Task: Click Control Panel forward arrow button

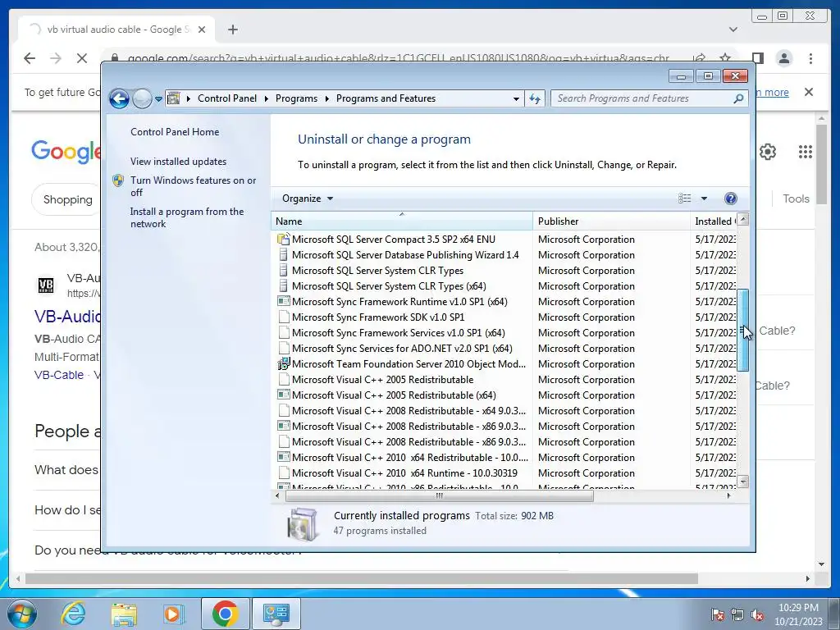Action: (x=142, y=98)
